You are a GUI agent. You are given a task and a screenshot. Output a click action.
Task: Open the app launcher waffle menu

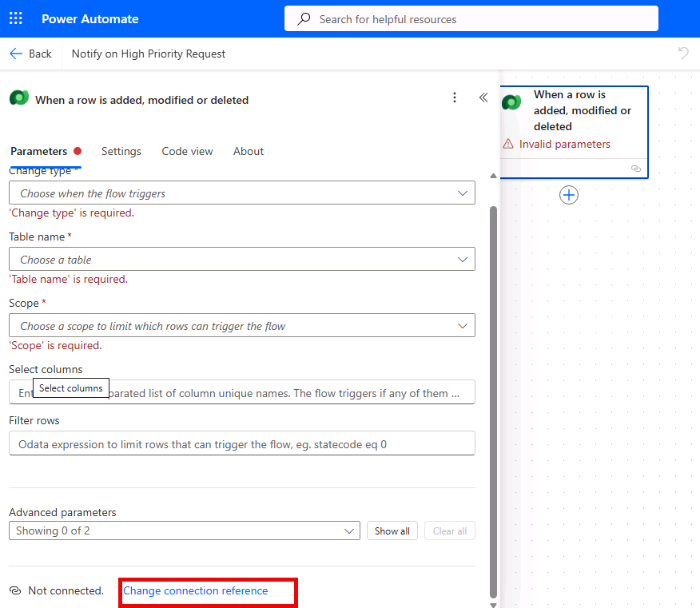pyautogui.click(x=15, y=18)
